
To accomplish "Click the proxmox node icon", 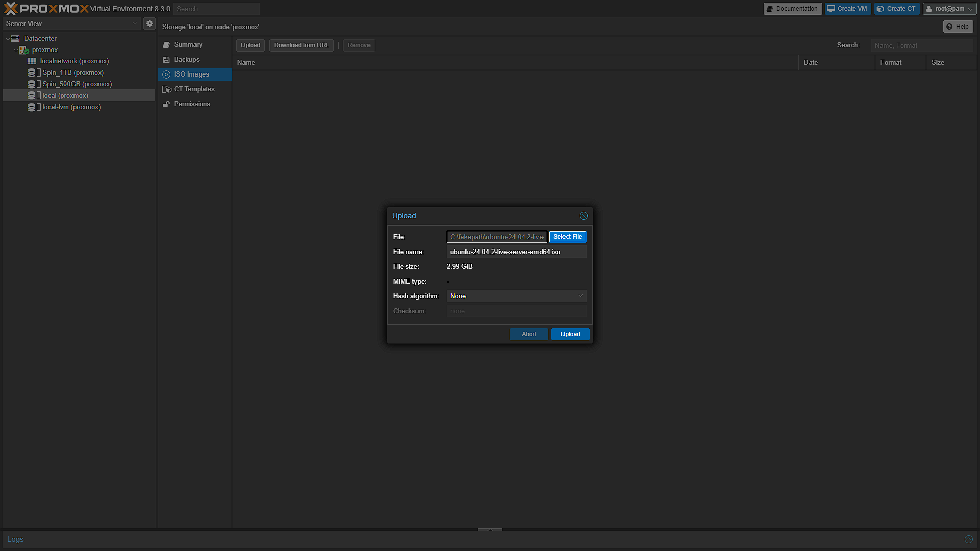I will [24, 50].
